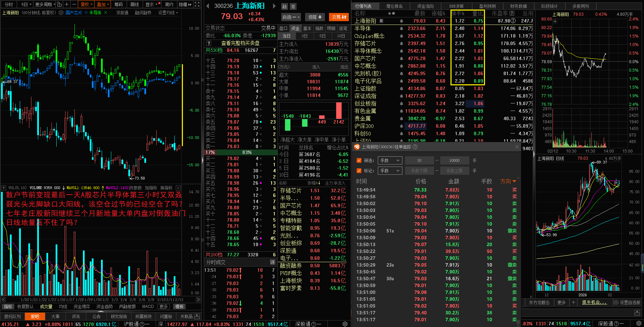Open the 显示 dropdown

[x=152, y=4]
